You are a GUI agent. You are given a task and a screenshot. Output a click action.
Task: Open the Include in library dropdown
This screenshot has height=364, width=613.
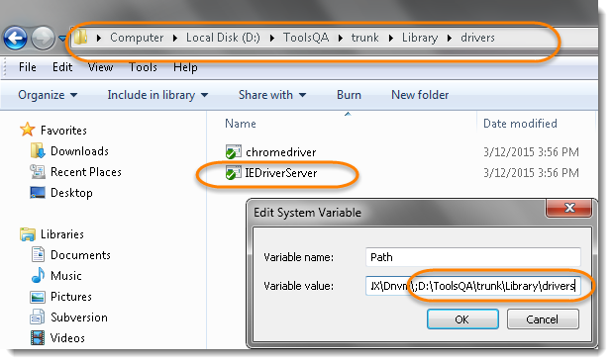tap(157, 95)
